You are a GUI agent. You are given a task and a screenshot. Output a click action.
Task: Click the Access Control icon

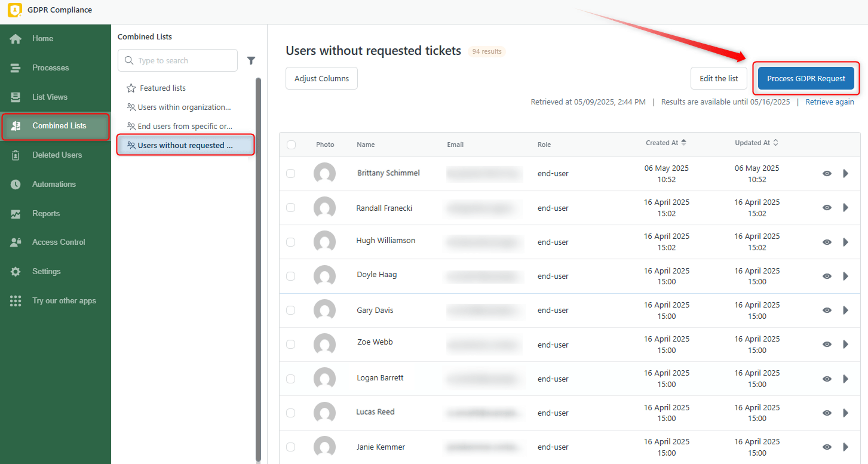(x=16, y=242)
